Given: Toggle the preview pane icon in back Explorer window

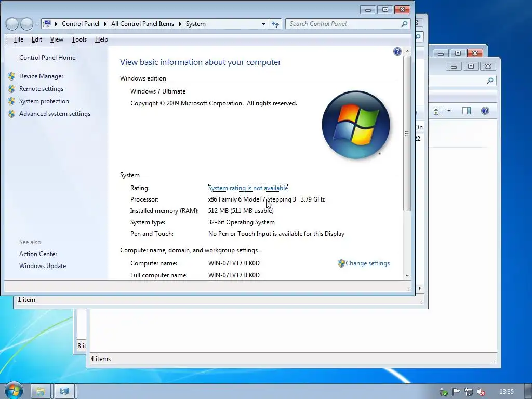Looking at the screenshot, I should 467,111.
